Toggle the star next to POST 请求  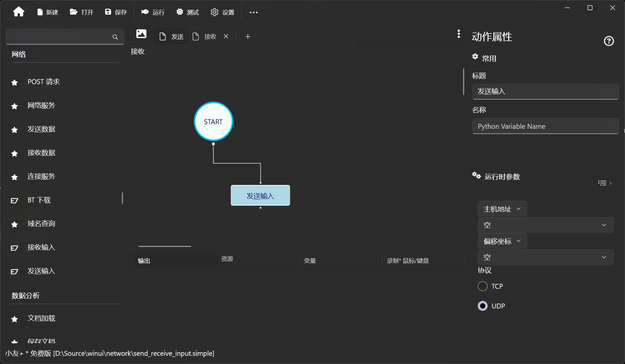[14, 83]
